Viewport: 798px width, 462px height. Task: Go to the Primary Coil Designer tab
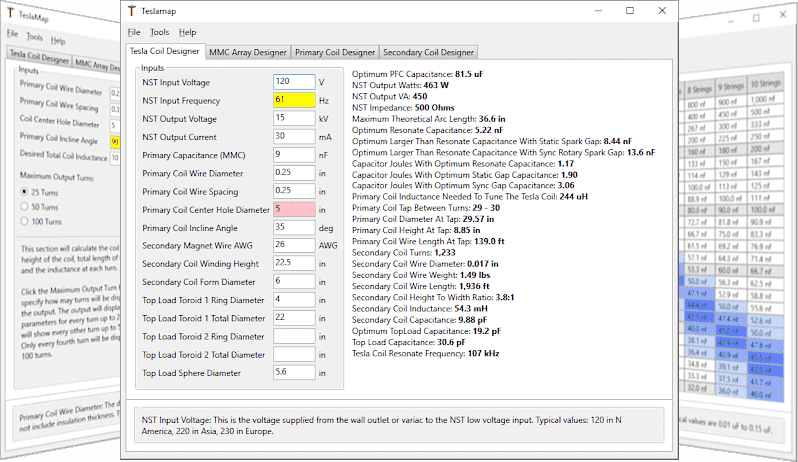(335, 52)
